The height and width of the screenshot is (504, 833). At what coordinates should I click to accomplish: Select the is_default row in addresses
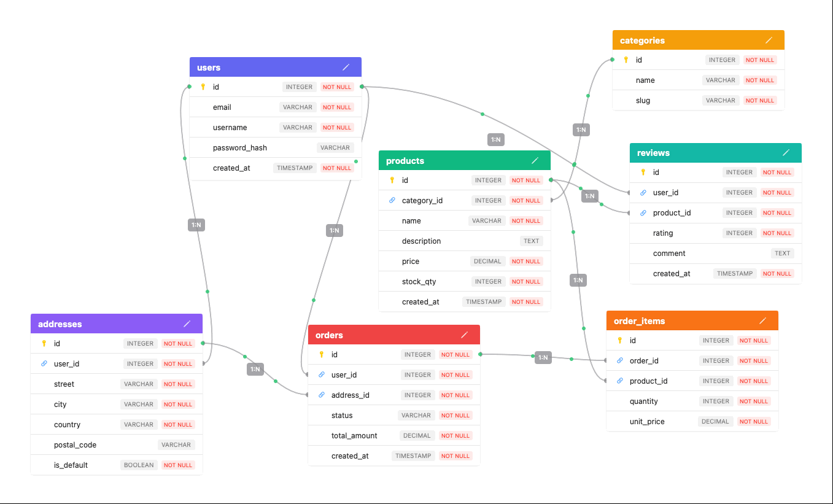117,465
